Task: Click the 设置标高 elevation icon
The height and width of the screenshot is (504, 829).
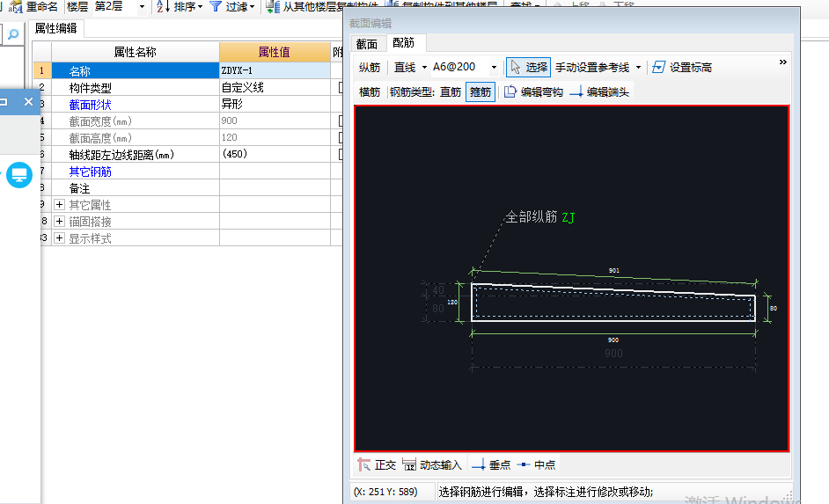Action: pos(658,67)
